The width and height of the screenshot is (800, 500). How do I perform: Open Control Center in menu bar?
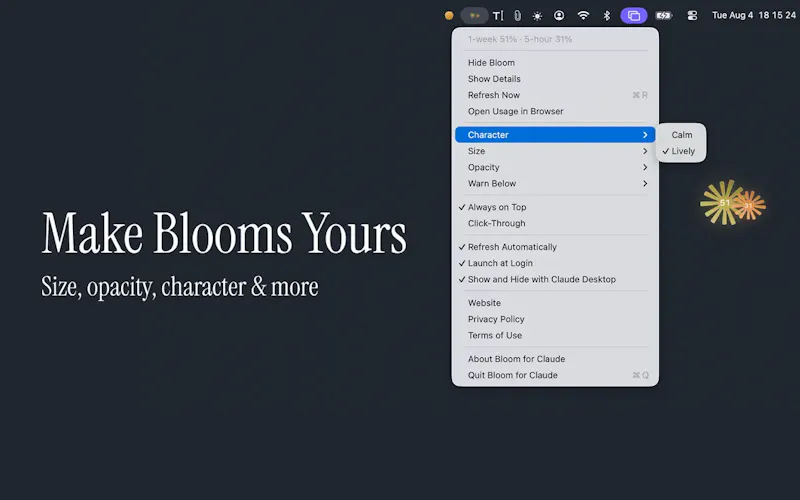click(x=692, y=16)
